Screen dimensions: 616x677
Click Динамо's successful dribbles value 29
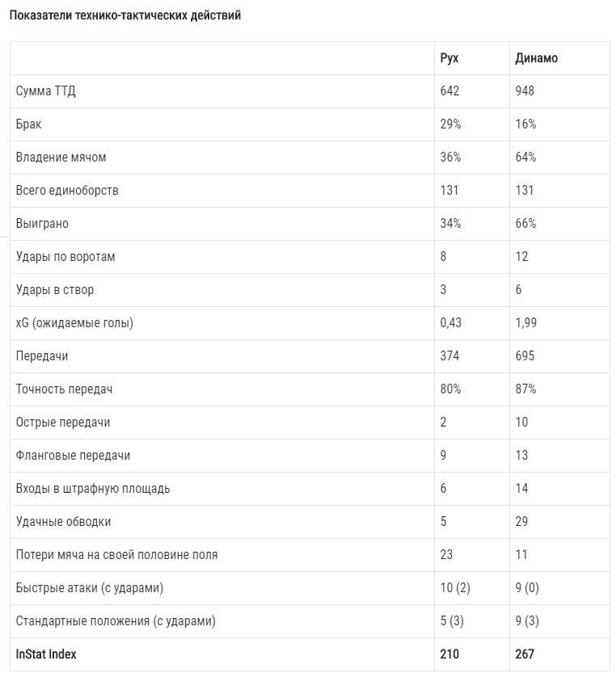tap(521, 522)
